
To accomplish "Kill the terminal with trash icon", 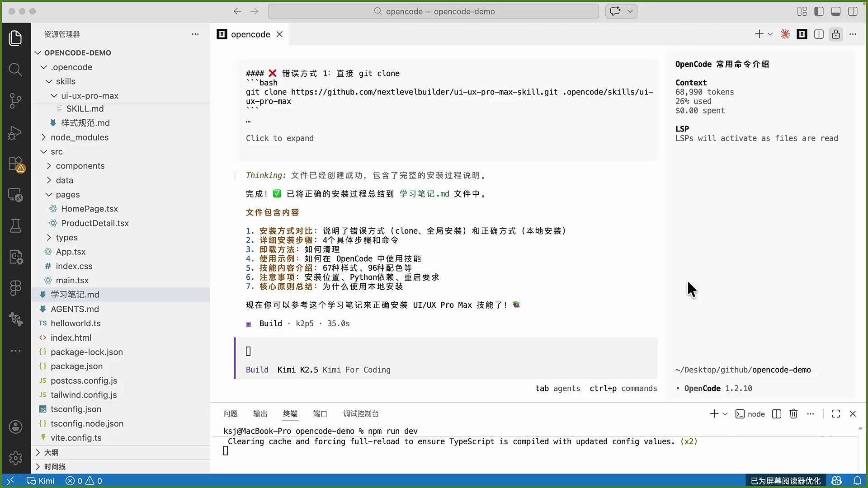I will point(793,413).
